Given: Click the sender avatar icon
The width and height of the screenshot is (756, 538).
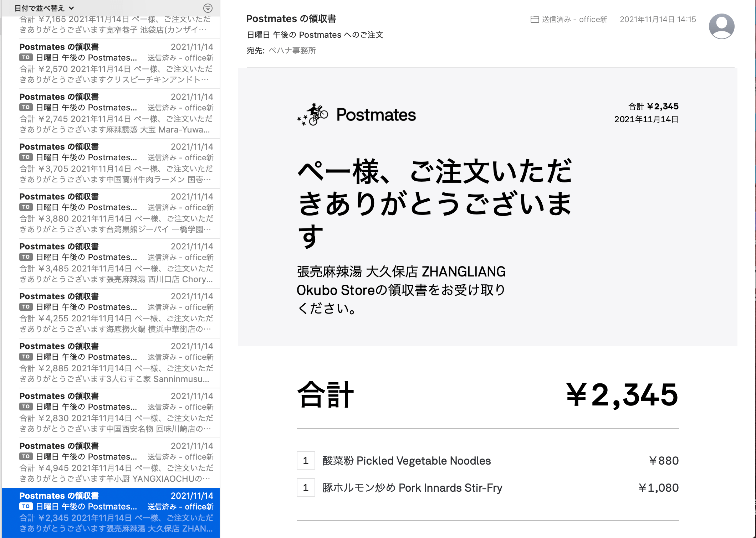Looking at the screenshot, I should pyautogui.click(x=721, y=26).
